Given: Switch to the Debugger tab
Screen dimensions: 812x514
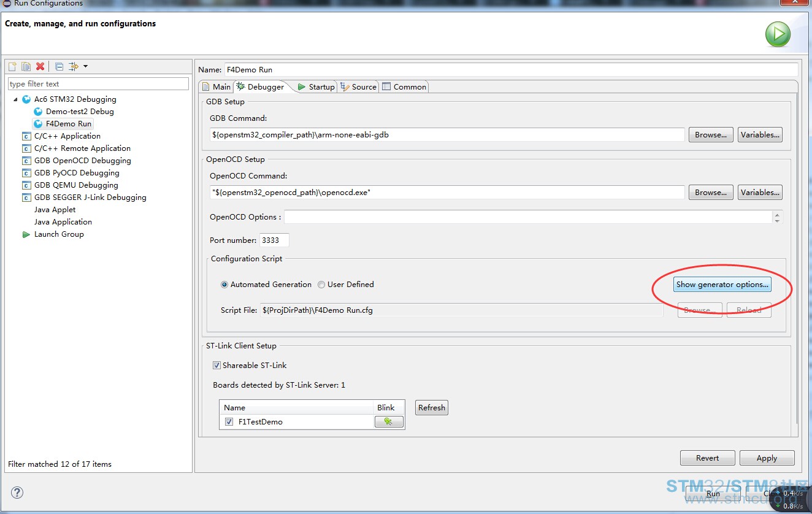Looking at the screenshot, I should [261, 86].
